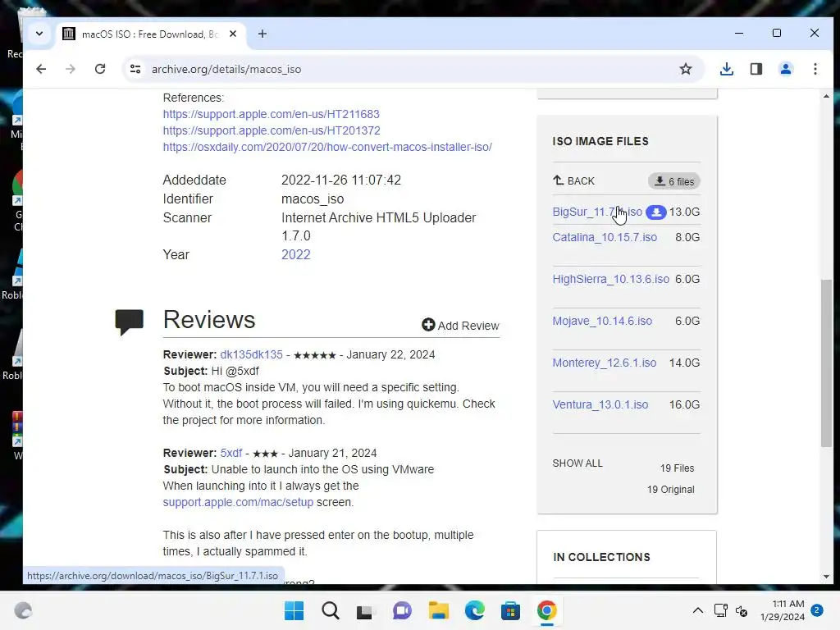The height and width of the screenshot is (630, 840).
Task: Open Microsoft Store from taskbar
Action: pos(510,610)
